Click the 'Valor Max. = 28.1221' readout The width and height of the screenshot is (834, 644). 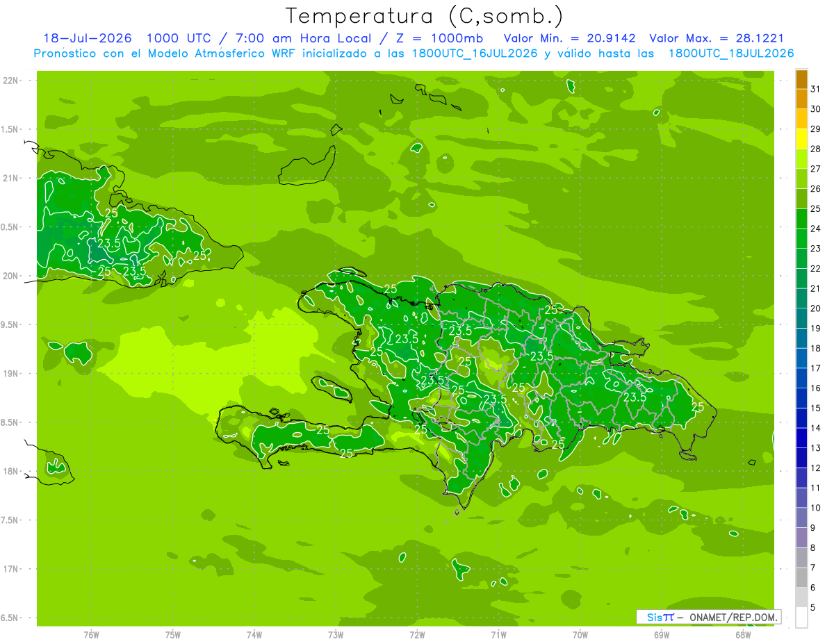[717, 38]
